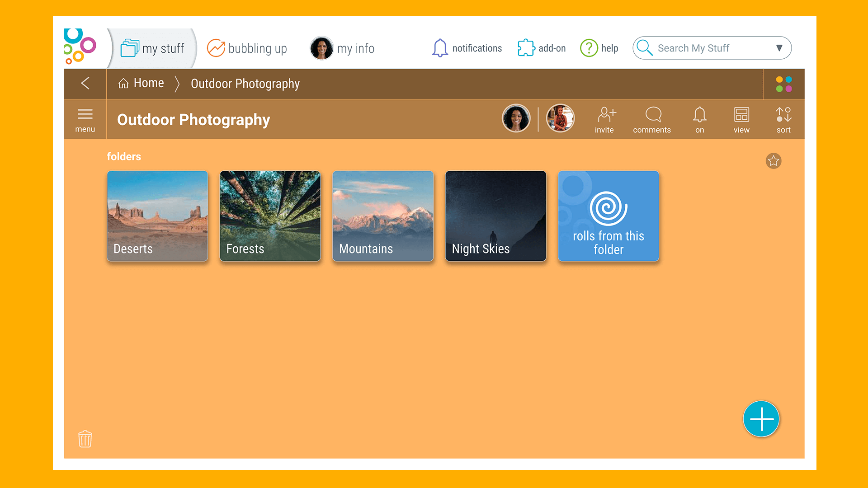Click the search magnifier icon
The image size is (868, 488).
point(645,48)
